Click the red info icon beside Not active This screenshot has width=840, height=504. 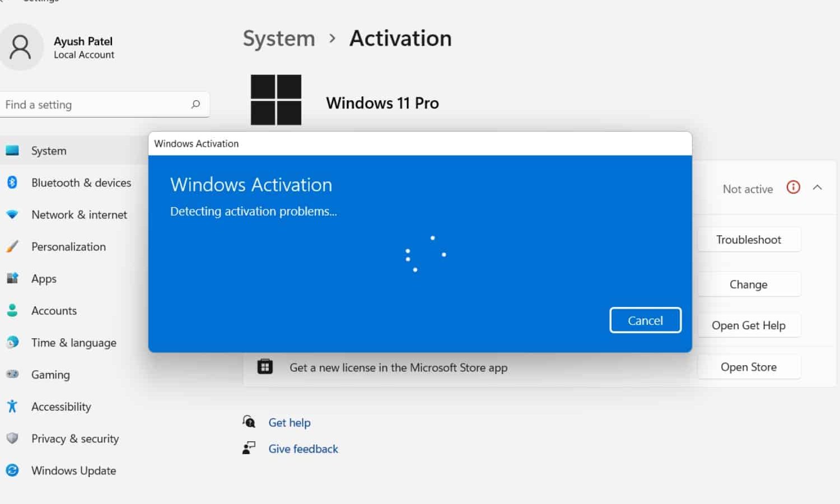point(794,187)
